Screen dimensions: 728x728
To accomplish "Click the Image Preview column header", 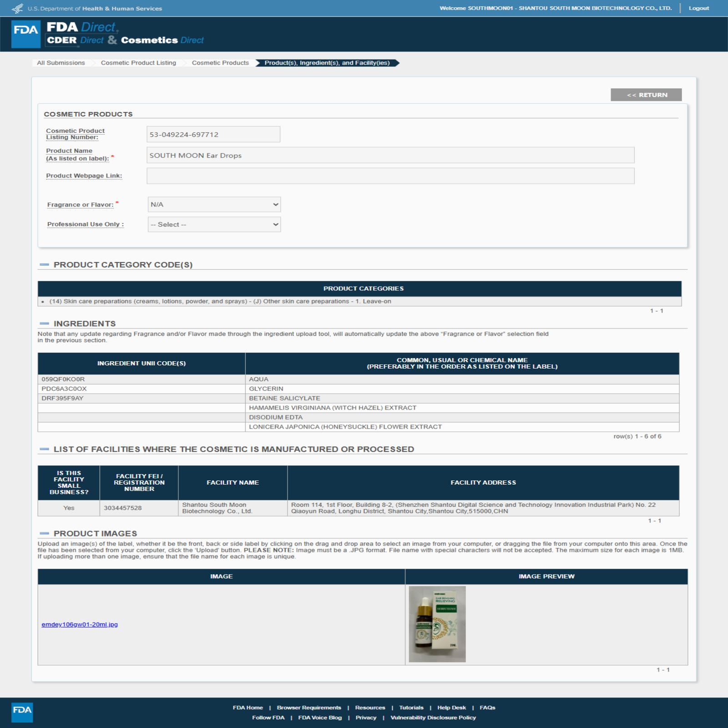I will (546, 576).
